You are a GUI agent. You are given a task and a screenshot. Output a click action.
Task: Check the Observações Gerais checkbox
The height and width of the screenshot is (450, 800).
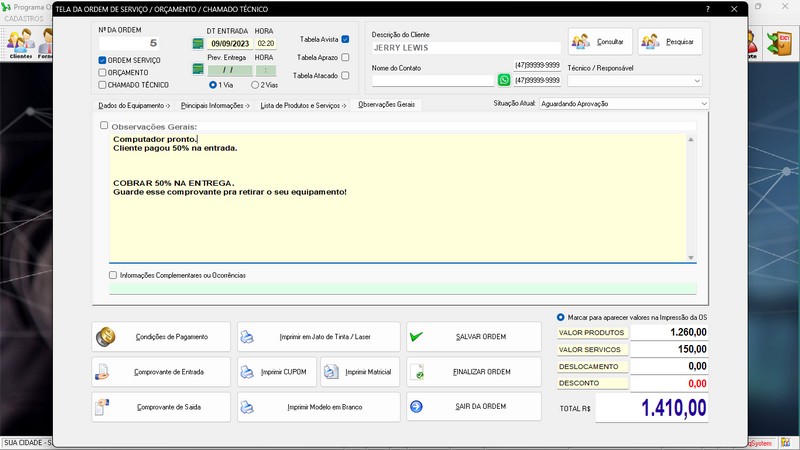coord(104,125)
